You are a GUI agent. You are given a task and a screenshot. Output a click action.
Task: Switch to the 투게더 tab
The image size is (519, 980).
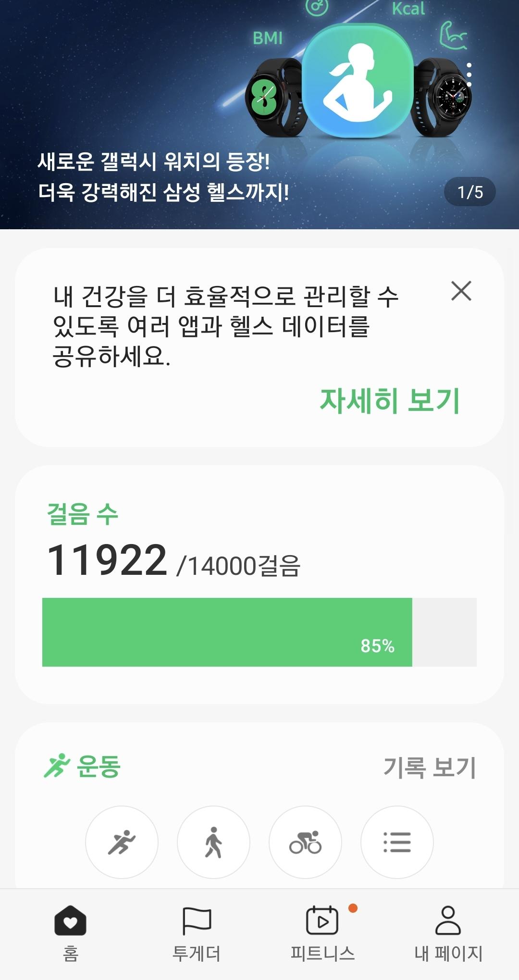(196, 933)
